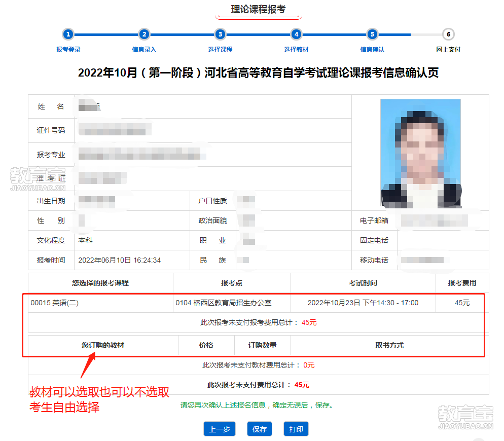Click the 考试时间 column header
504x441 pixels.
pyautogui.click(x=363, y=283)
